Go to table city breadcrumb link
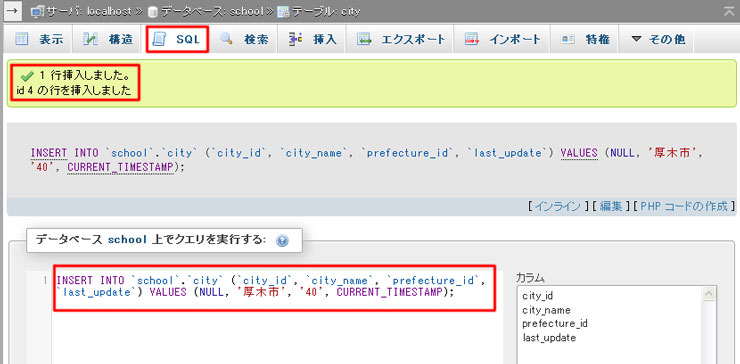 tap(326, 12)
